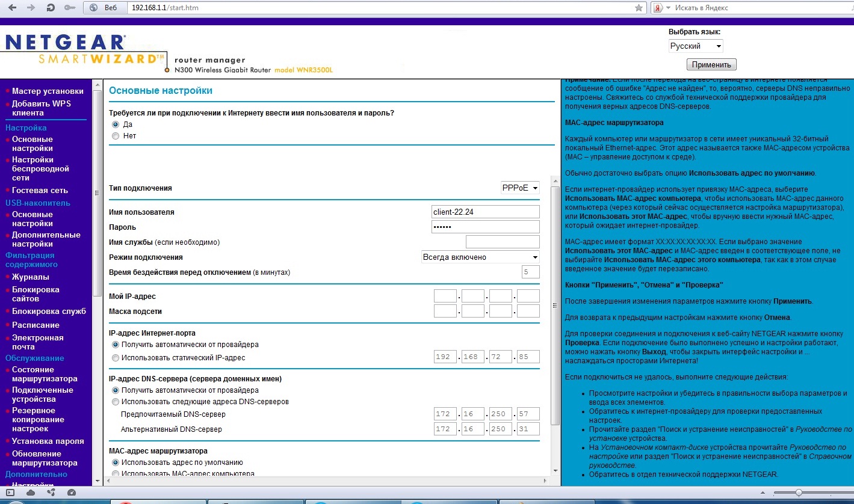Open site info via Веб globe badge
854x504 pixels.
[x=104, y=8]
